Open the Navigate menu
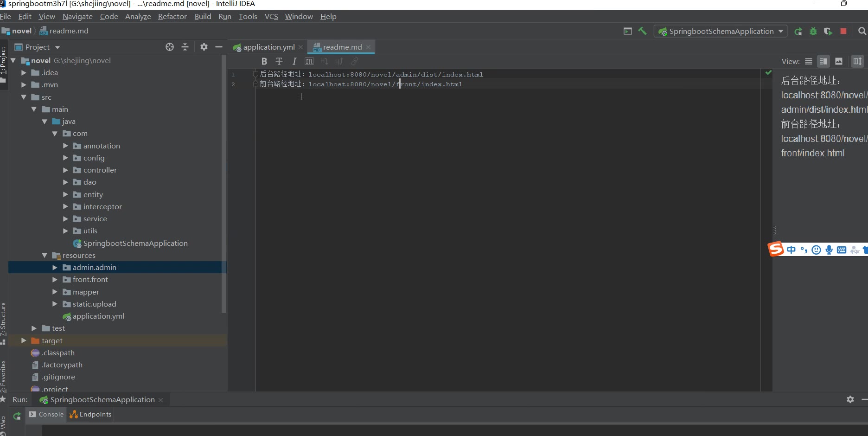 [x=77, y=16]
